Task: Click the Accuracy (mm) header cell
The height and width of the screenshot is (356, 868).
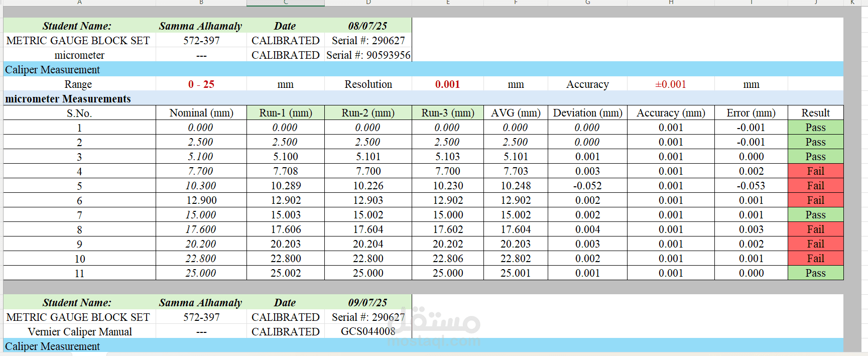Action: 671,113
